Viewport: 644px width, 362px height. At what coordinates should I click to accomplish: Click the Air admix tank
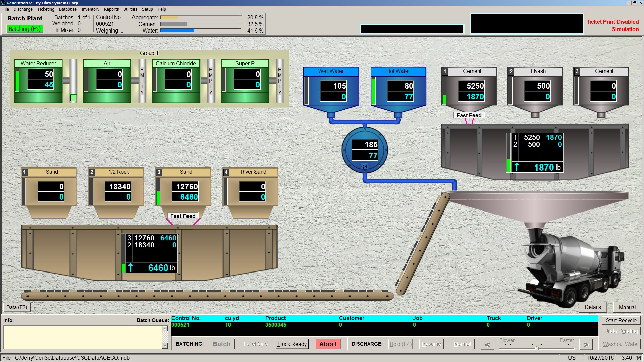pyautogui.click(x=107, y=81)
